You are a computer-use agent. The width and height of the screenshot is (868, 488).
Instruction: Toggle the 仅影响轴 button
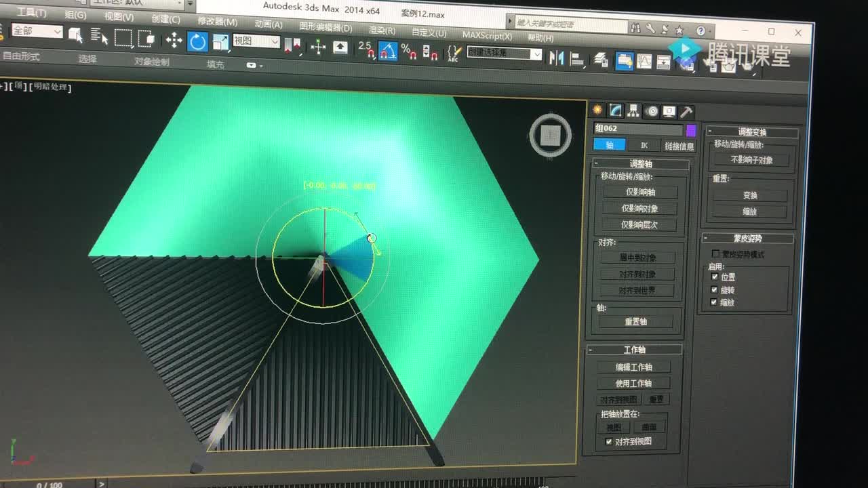[639, 192]
